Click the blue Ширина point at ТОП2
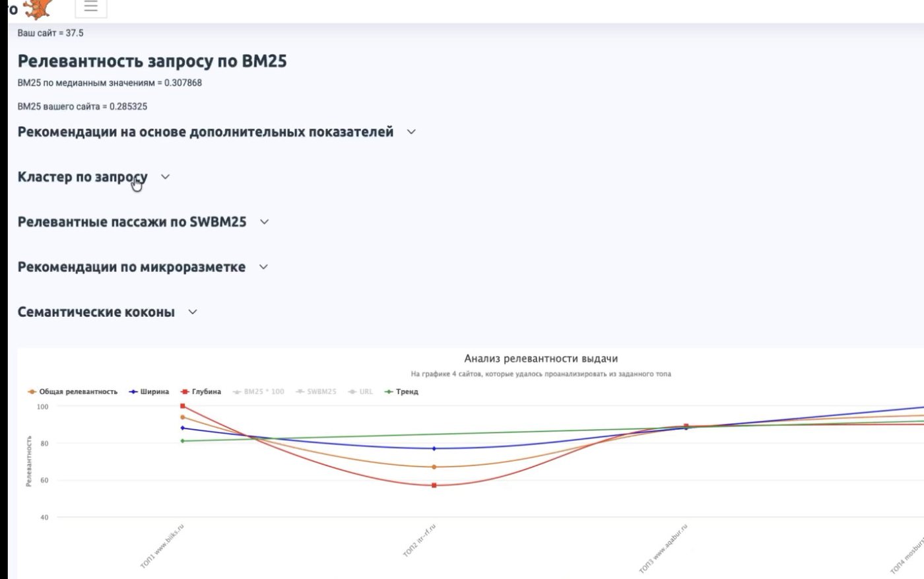 434,448
